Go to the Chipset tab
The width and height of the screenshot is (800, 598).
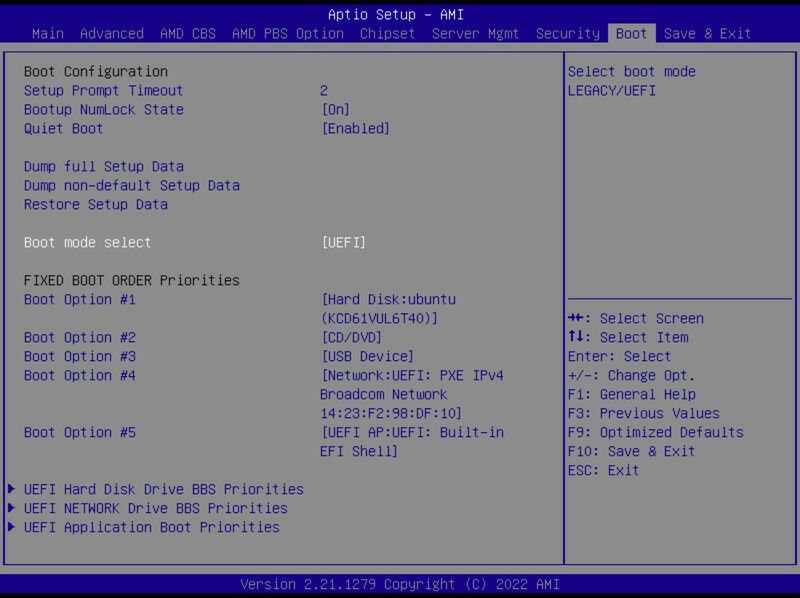(x=387, y=34)
